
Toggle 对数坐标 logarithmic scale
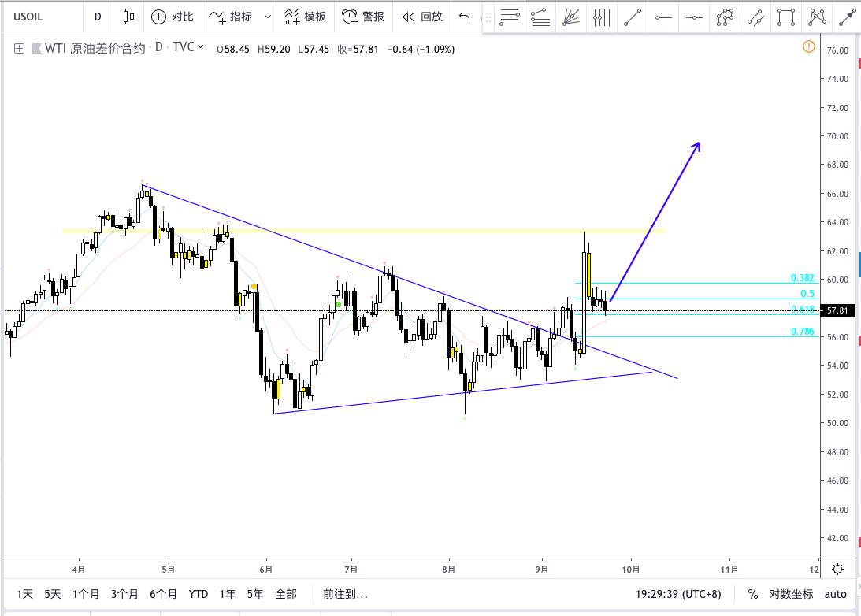791,594
